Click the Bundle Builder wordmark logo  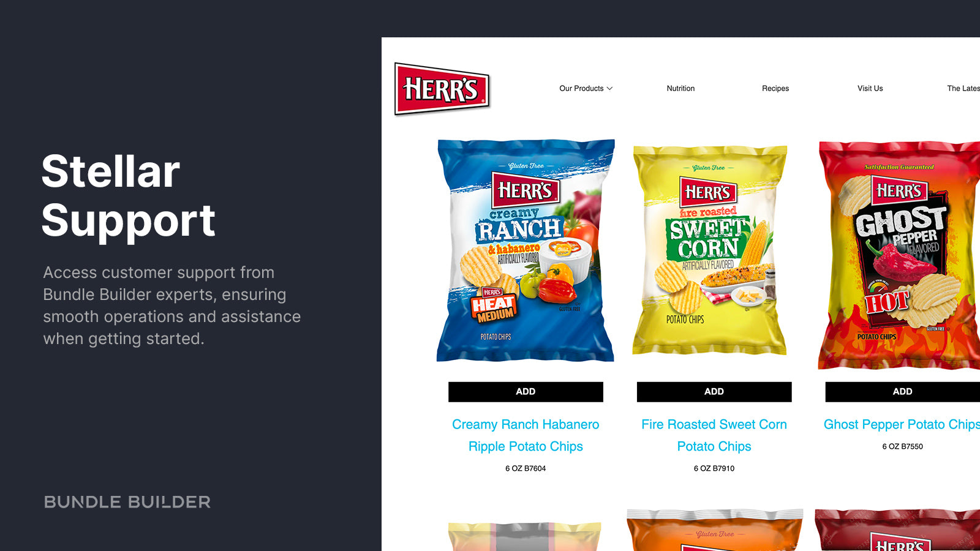click(x=127, y=502)
